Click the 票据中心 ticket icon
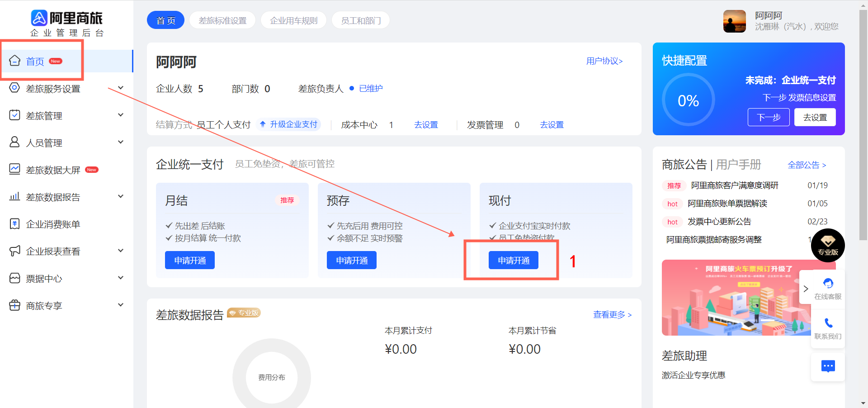The height and width of the screenshot is (408, 868). (x=14, y=278)
